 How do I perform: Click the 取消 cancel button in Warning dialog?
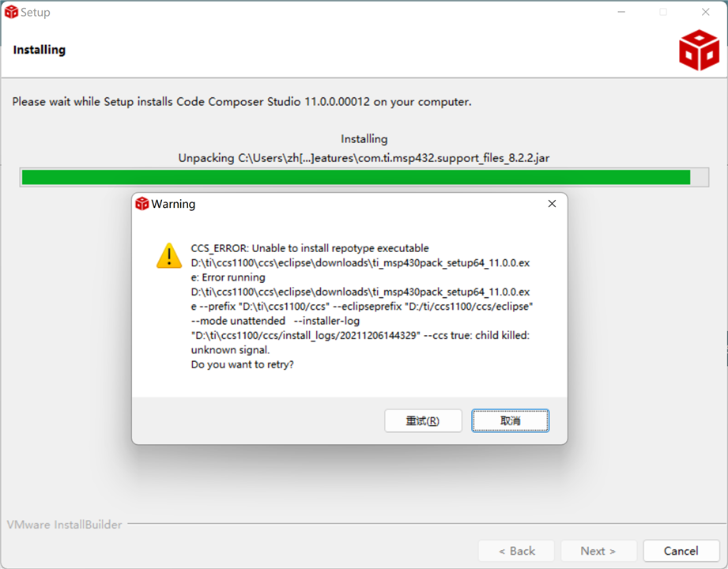pyautogui.click(x=511, y=420)
